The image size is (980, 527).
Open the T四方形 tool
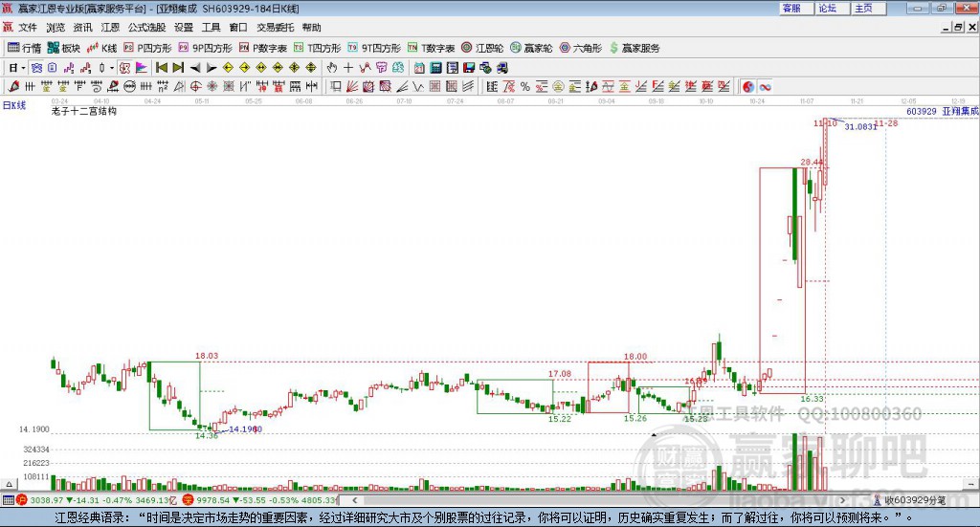coord(318,48)
